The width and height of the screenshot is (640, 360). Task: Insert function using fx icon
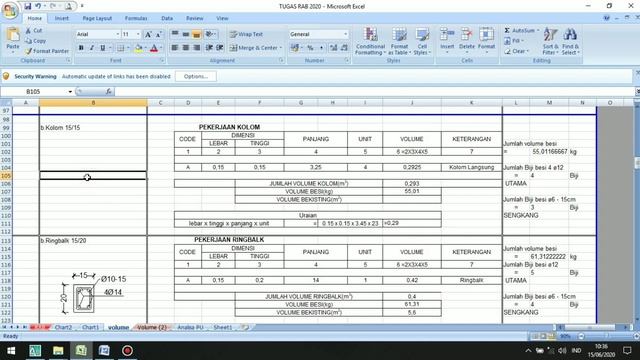[109, 91]
